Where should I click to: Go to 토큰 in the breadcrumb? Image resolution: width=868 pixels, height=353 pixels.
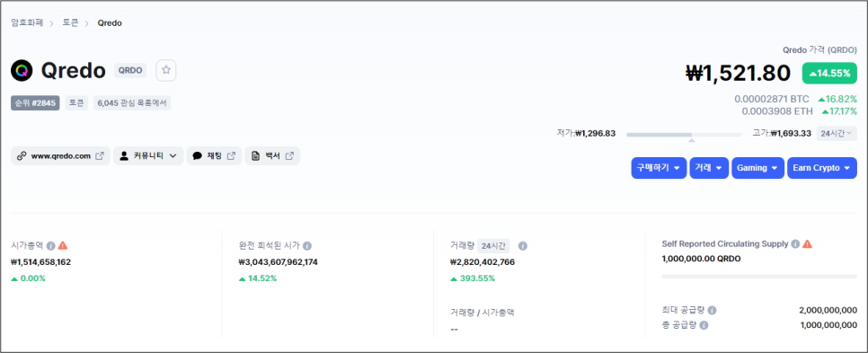tap(70, 23)
